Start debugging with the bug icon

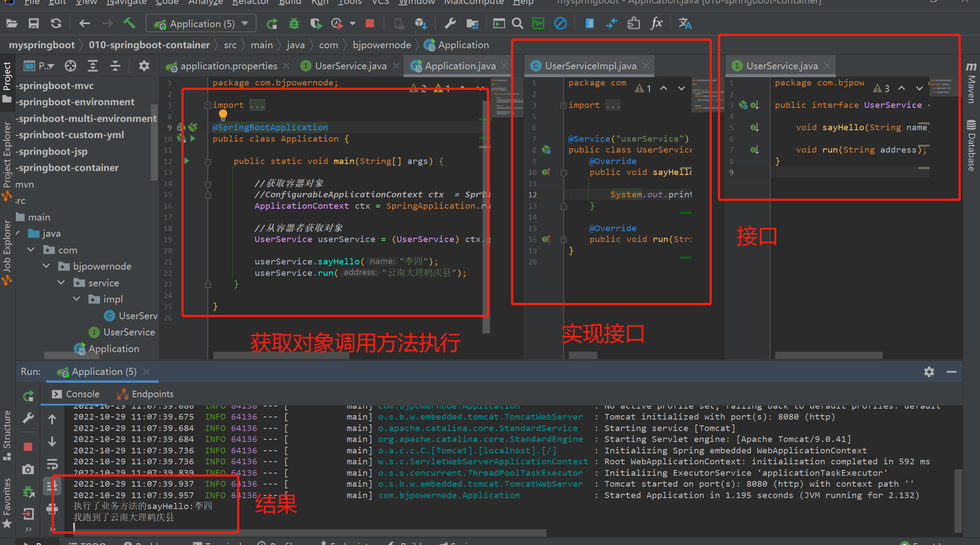click(x=294, y=23)
